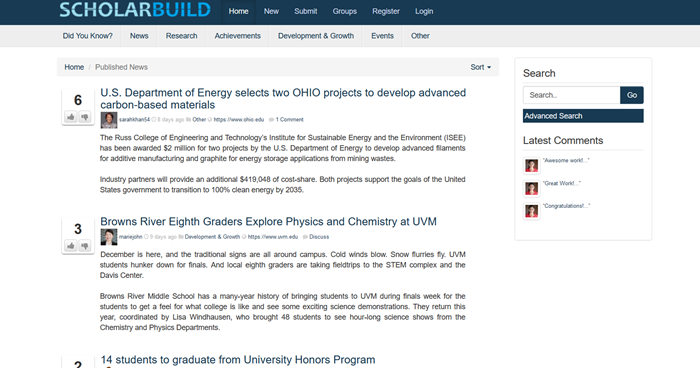Open the 'Great Work!' comment avatar
Image resolution: width=700 pixels, height=368 pixels.
[531, 188]
